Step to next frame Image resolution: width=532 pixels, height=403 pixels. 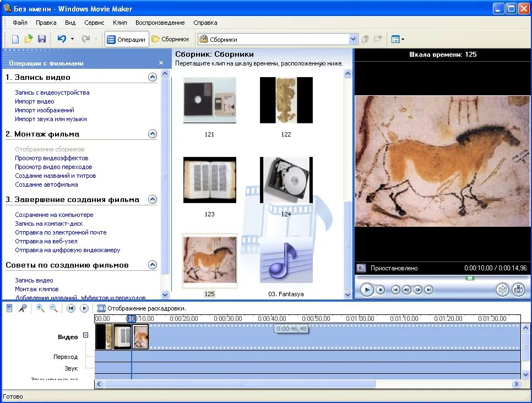[417, 290]
